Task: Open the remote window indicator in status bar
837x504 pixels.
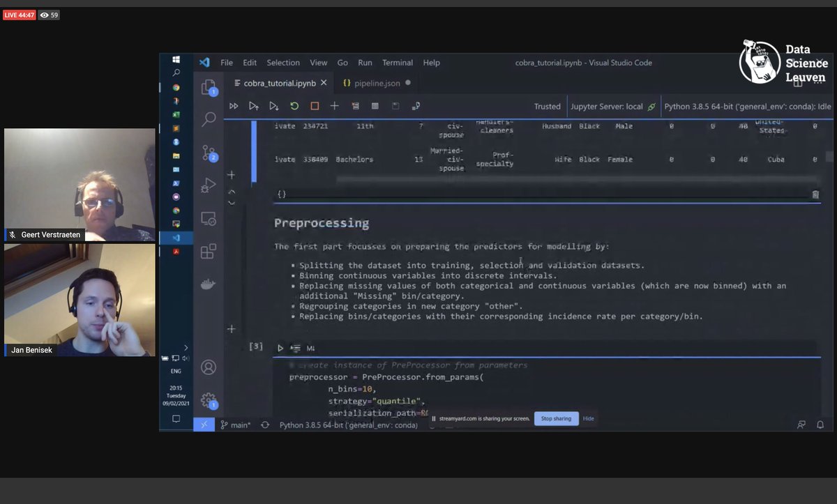Action: pos(204,424)
